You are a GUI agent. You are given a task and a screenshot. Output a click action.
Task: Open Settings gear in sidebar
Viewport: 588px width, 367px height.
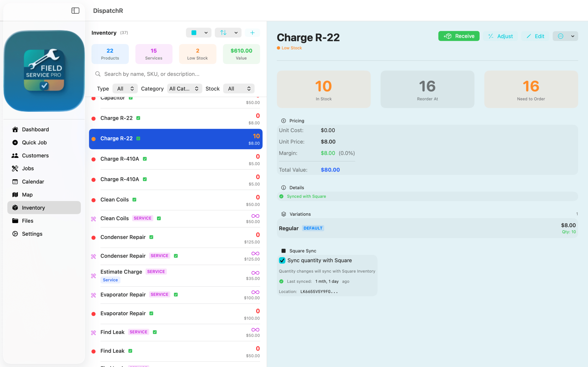(15, 234)
